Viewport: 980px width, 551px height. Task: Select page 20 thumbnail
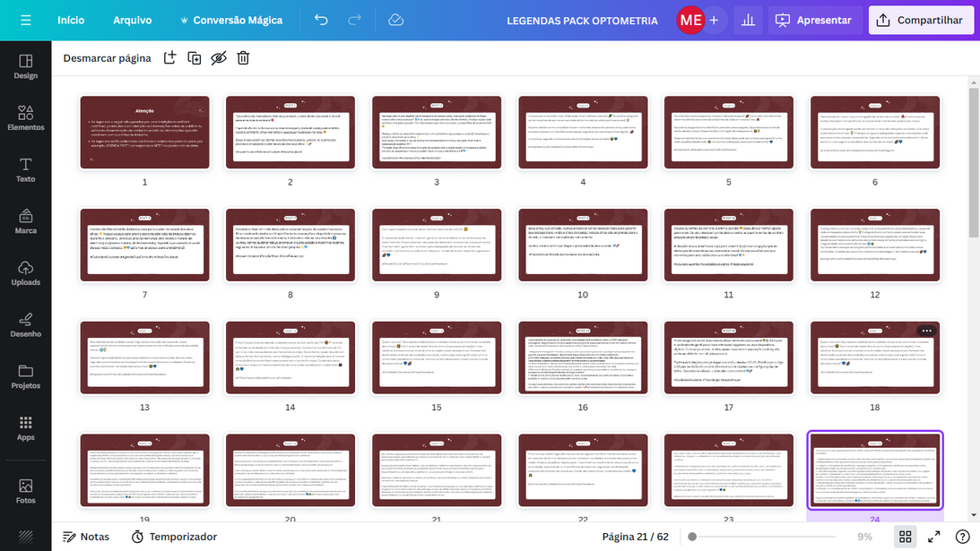(290, 470)
